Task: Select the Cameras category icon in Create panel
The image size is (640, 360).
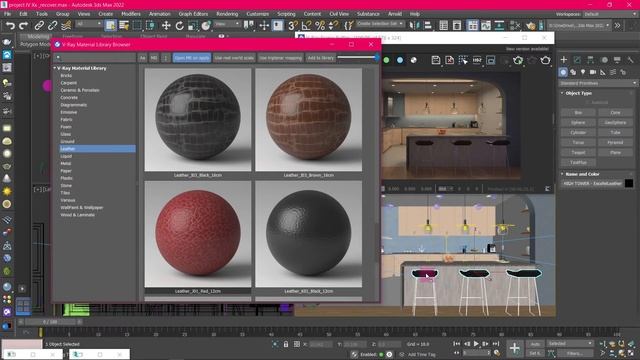Action: [x=593, y=72]
